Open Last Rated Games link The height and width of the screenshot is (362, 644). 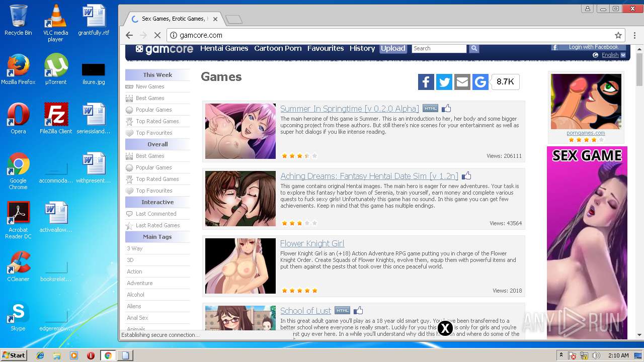(x=158, y=225)
